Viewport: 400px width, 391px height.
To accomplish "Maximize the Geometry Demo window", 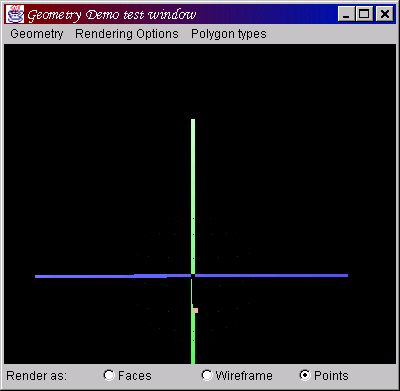I will [x=364, y=14].
